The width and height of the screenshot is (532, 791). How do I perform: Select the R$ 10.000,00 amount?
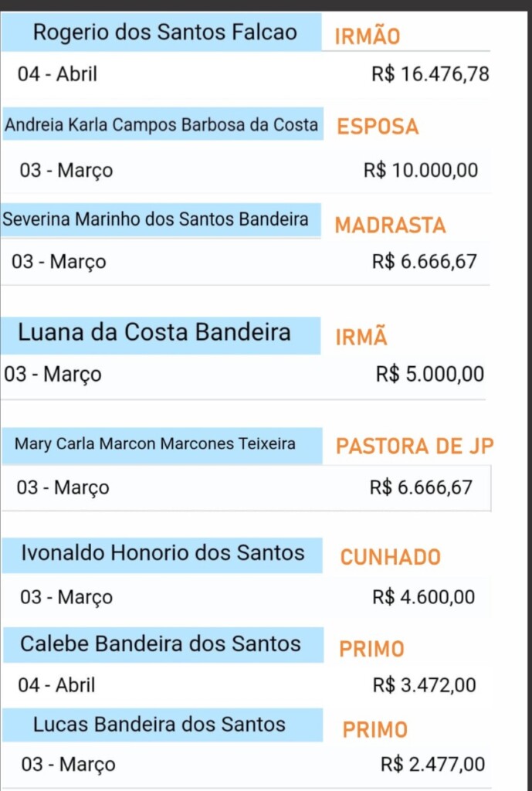(421, 170)
